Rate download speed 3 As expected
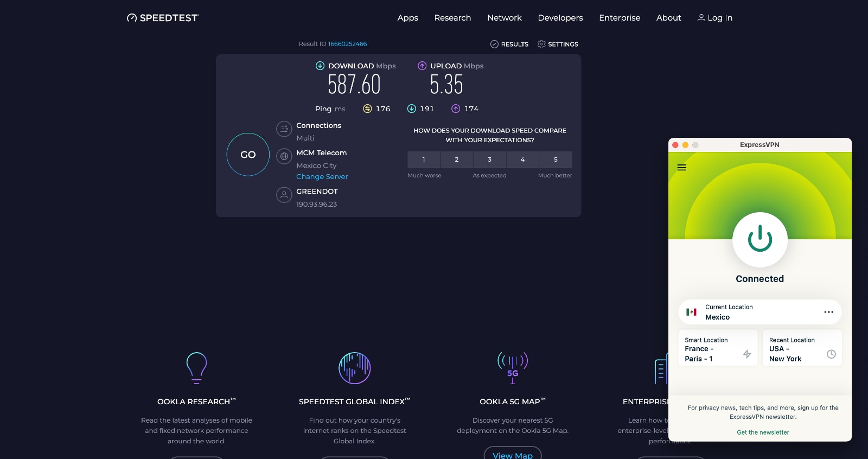868x459 pixels. click(x=490, y=160)
